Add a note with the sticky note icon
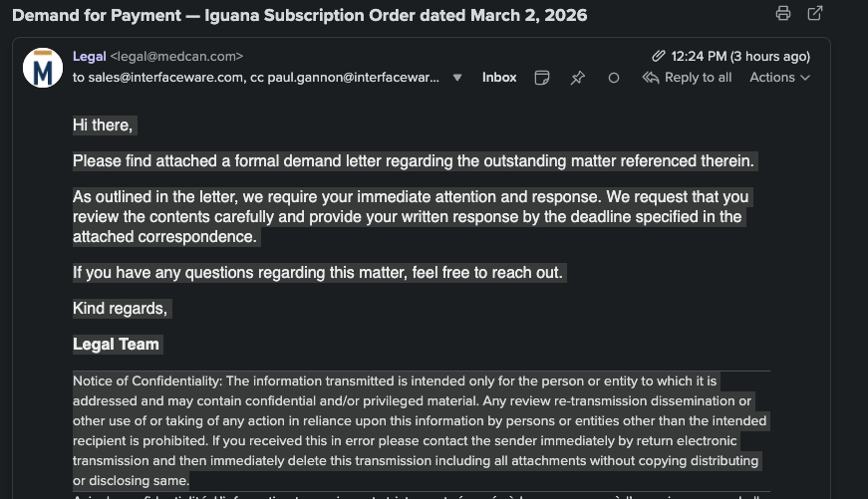 (x=542, y=78)
